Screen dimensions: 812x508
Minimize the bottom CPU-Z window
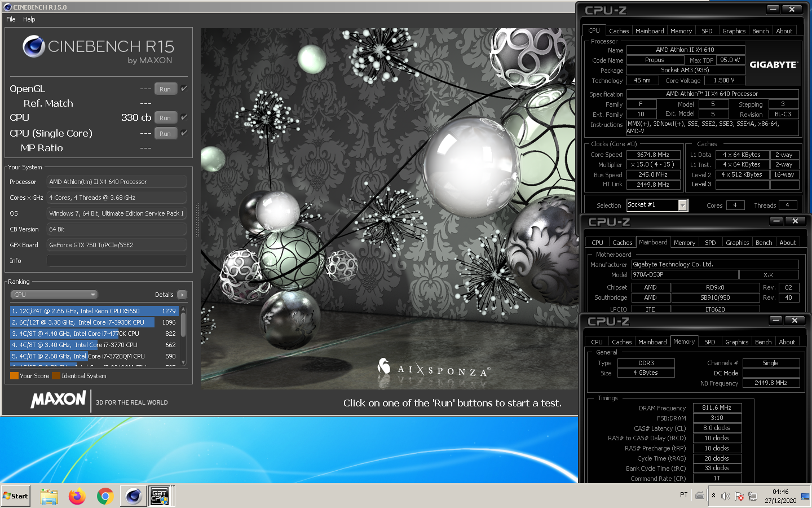point(776,320)
